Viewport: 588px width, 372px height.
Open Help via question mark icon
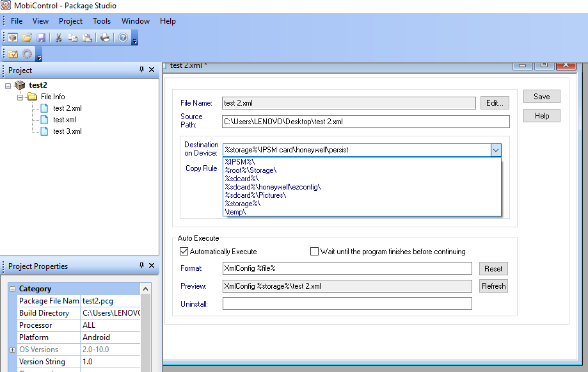tap(123, 38)
